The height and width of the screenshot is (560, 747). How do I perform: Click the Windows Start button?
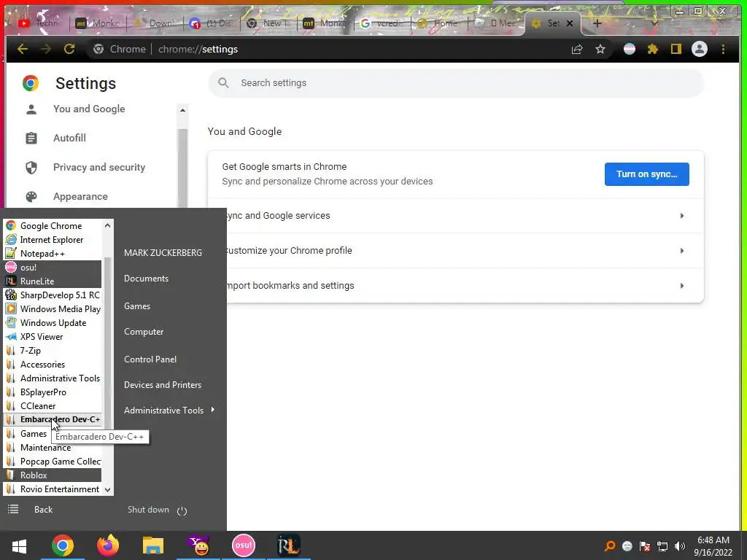[20, 545]
